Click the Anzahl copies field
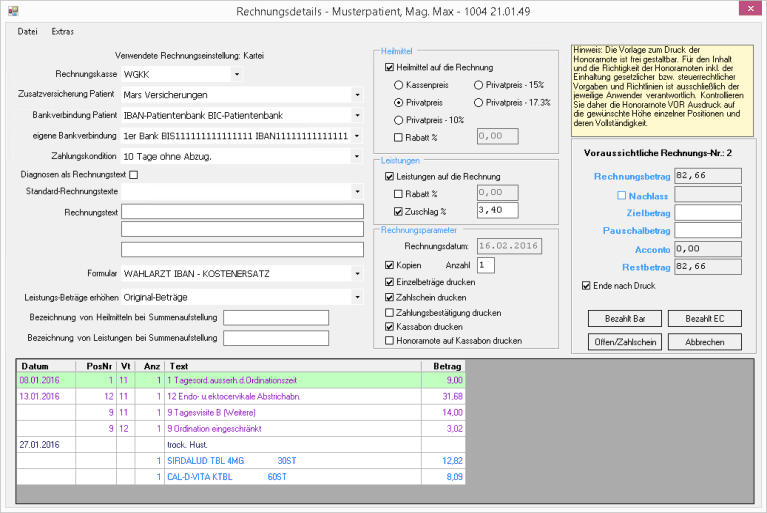Image resolution: width=767 pixels, height=513 pixels. click(486, 265)
